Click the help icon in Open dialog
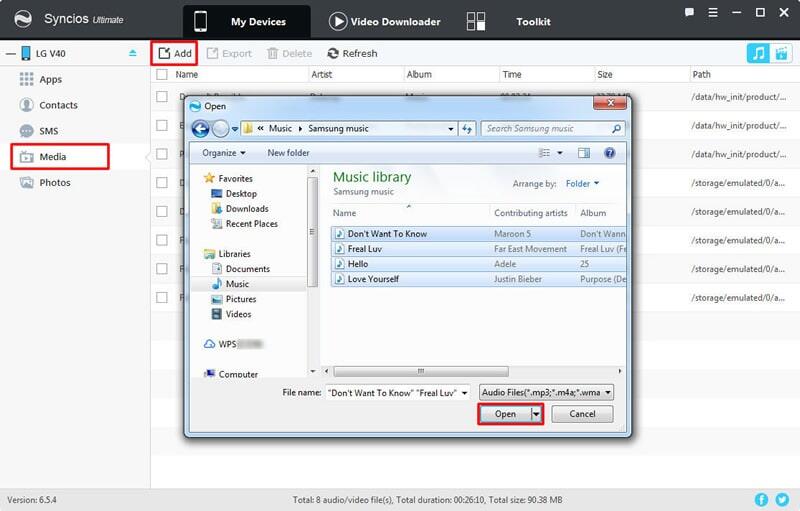Image resolution: width=800 pixels, height=511 pixels. click(x=608, y=153)
